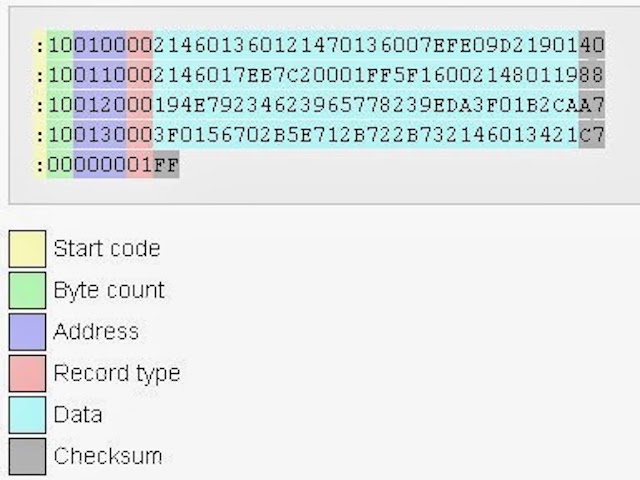Click the "Record type" legend label

point(116,373)
